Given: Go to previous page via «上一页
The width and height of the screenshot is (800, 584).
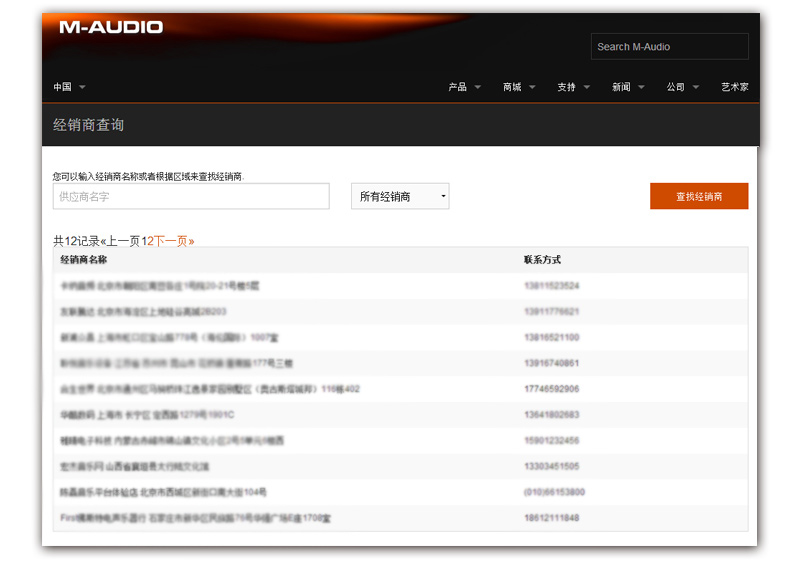Looking at the screenshot, I should [120, 241].
